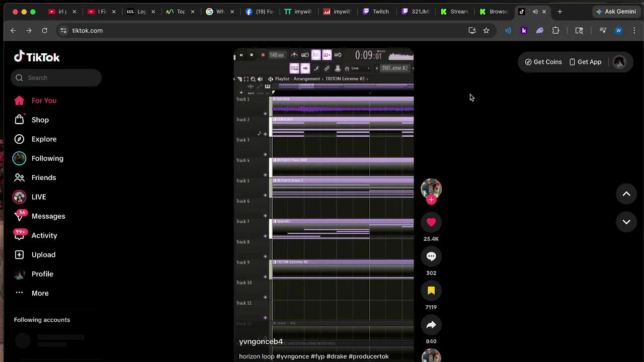The width and height of the screenshot is (644, 362).
Task: Open the Shop bag icon
Action: tap(19, 120)
